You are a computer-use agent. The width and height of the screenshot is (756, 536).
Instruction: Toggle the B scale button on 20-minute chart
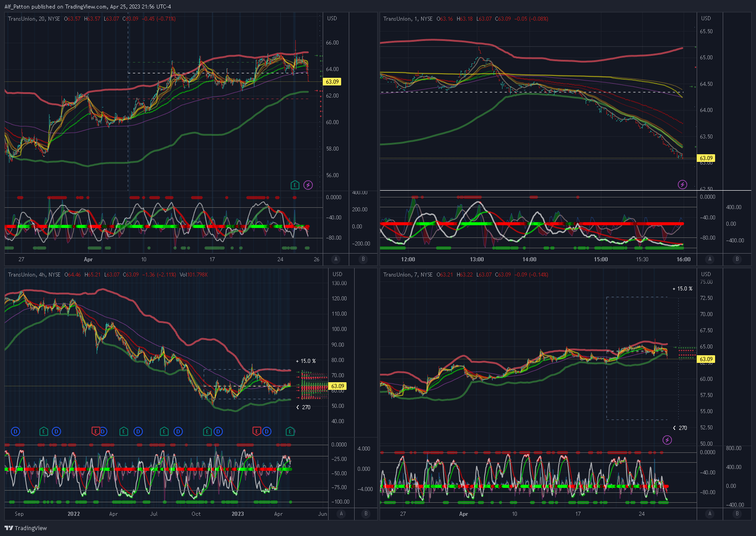point(363,259)
